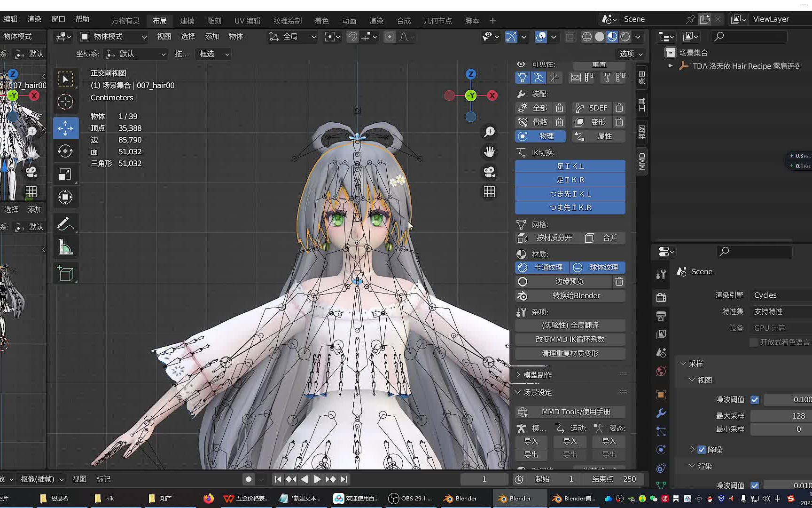Open the Modifier properties wrench tab
This screenshot has height=508, width=812.
[x=661, y=413]
